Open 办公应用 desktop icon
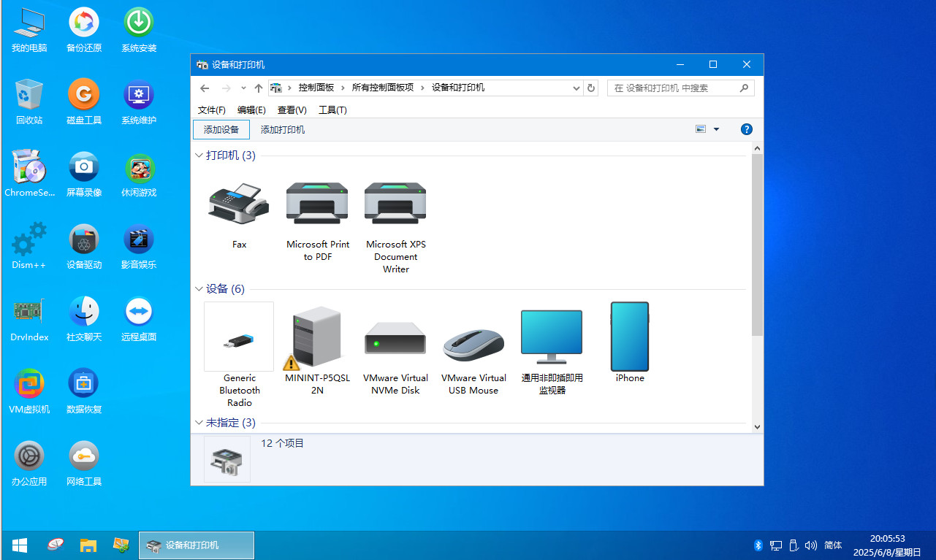This screenshot has width=936, height=560. [29, 463]
